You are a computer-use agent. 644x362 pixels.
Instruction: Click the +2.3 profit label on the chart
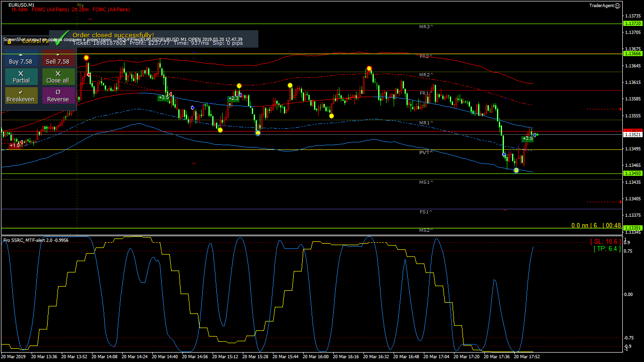click(233, 99)
